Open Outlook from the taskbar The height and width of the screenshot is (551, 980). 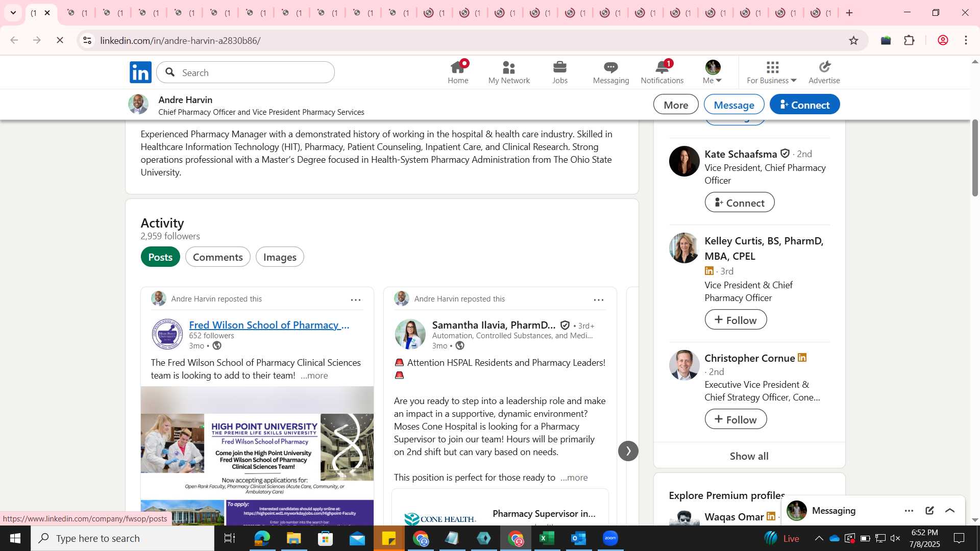pyautogui.click(x=578, y=538)
